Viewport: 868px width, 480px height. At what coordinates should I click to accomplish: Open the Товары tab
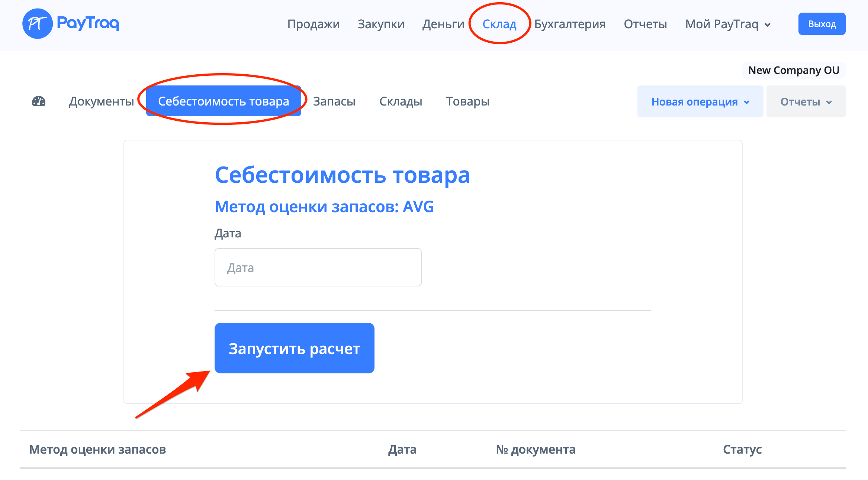point(467,101)
